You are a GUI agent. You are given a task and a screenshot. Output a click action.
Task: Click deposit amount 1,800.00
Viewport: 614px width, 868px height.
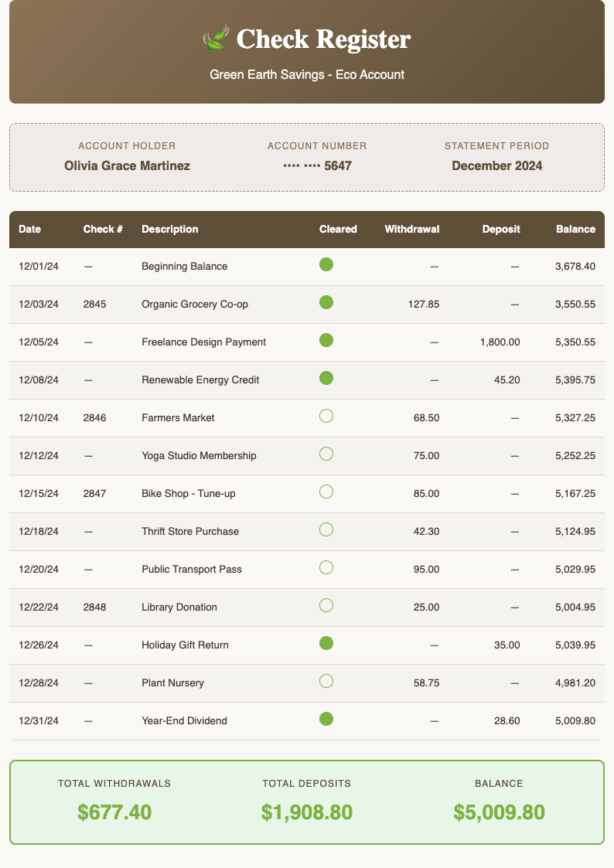tap(500, 342)
